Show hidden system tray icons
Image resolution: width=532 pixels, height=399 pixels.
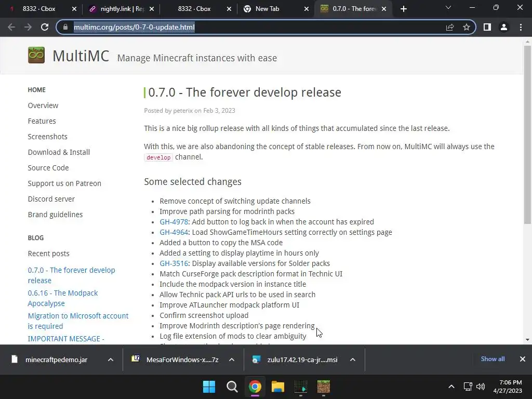pyautogui.click(x=451, y=387)
